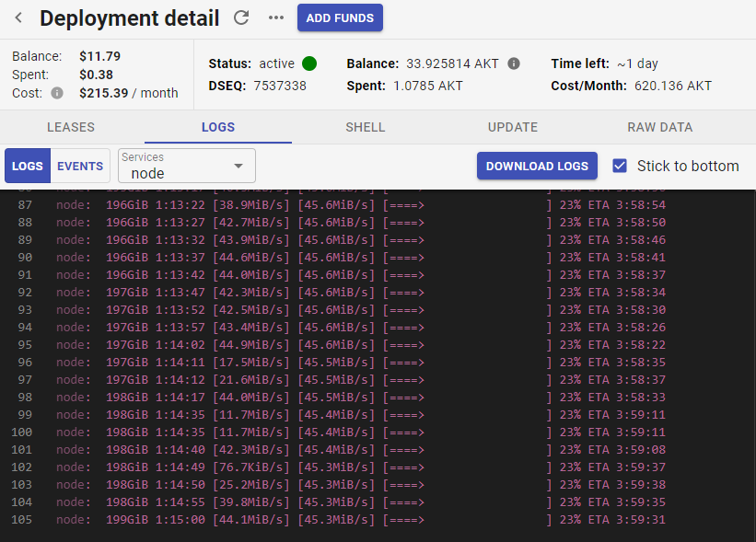This screenshot has width=756, height=542.
Task: Click log line 96 showing 17.5MiB/s
Action: [x=378, y=363]
